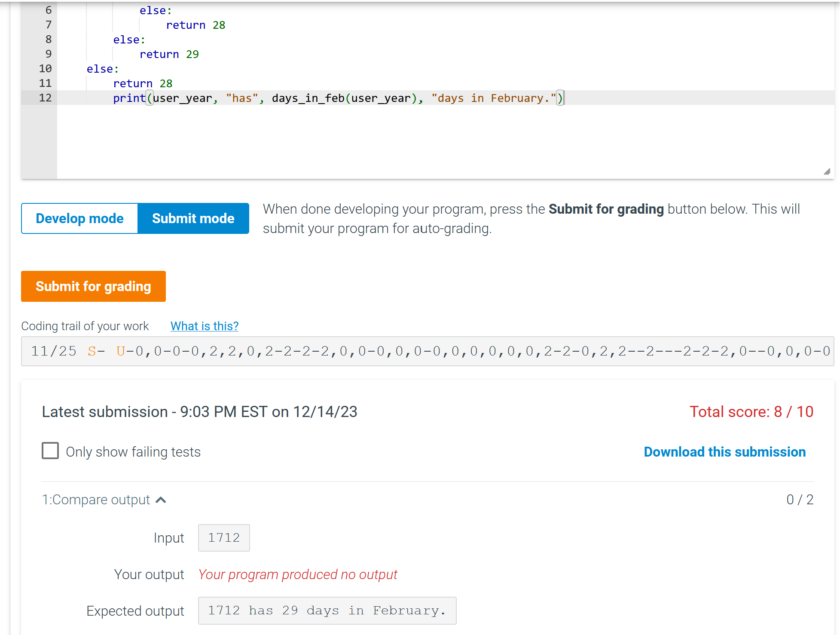Click the code editor resize handle
Viewport: 840px width, 635px height.
tap(827, 172)
